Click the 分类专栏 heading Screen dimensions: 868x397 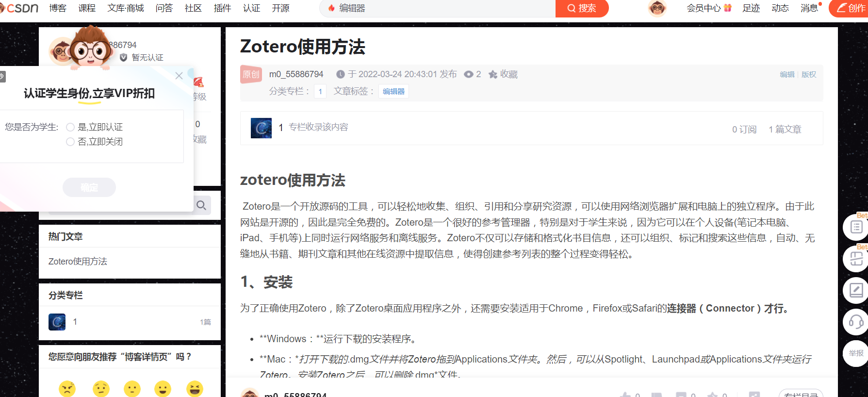tap(66, 295)
